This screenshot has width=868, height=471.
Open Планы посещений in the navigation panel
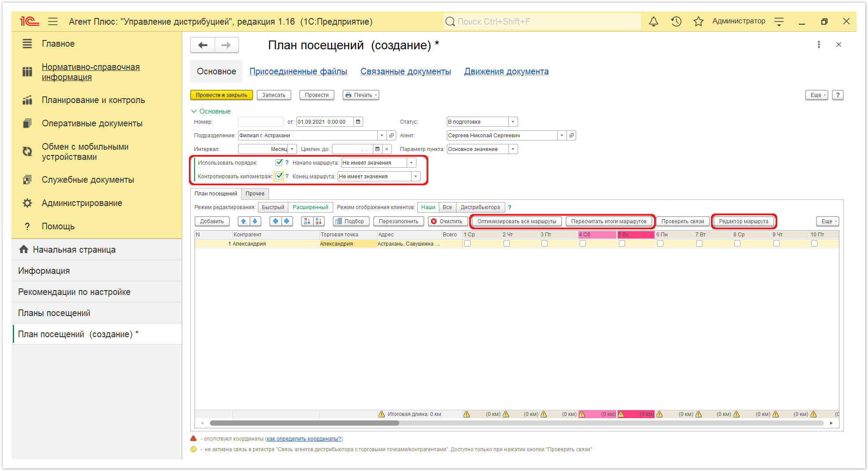coord(97,313)
